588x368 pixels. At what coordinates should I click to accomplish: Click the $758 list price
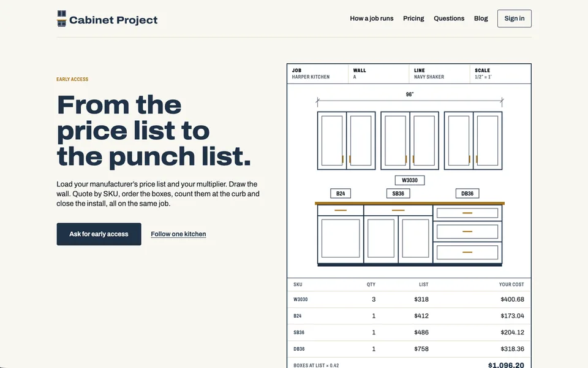point(421,349)
